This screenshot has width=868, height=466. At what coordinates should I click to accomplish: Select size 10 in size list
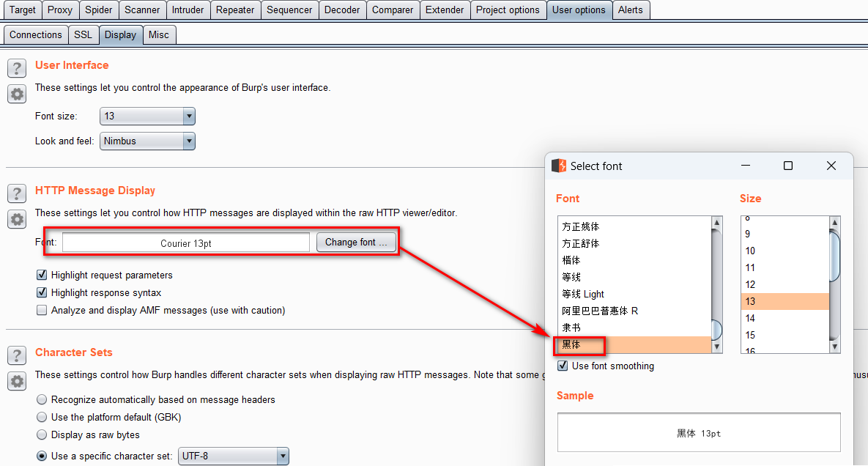(x=785, y=251)
